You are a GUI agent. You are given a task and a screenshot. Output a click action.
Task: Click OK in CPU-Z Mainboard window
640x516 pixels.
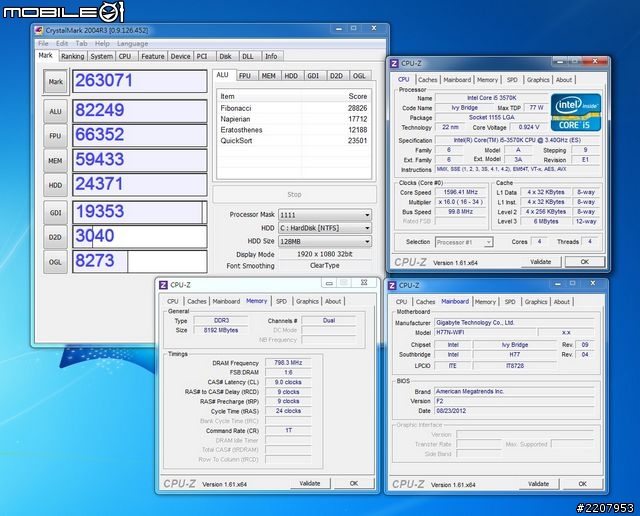pos(582,484)
